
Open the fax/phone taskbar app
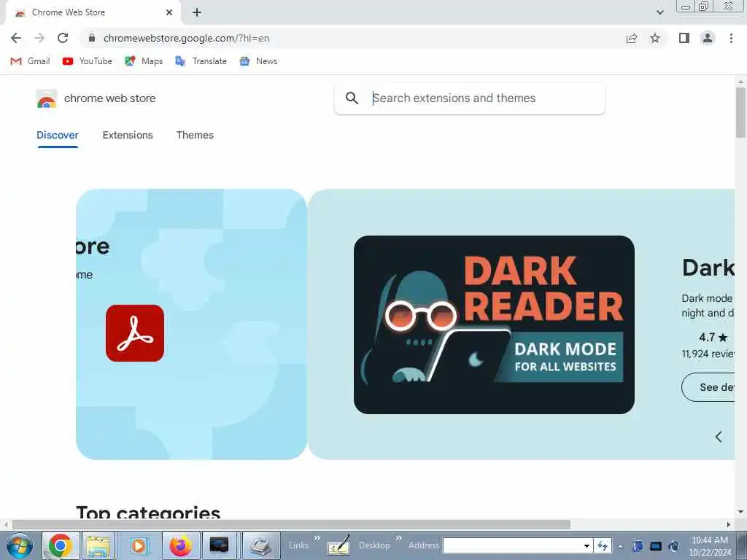pyautogui.click(x=260, y=545)
